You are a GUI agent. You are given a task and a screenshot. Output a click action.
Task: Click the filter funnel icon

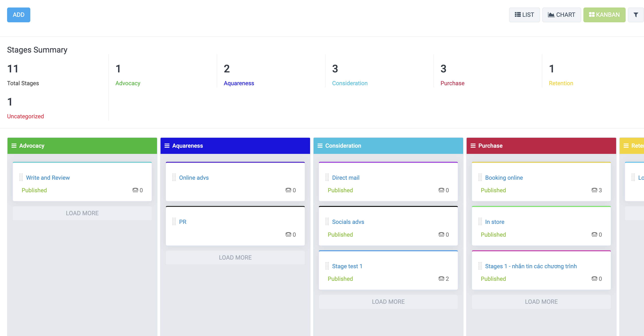click(636, 15)
